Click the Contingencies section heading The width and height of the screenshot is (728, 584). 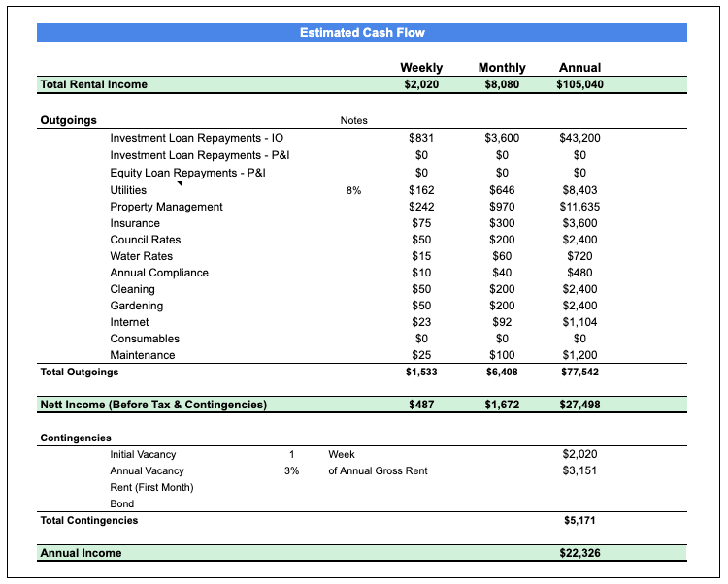[76, 438]
